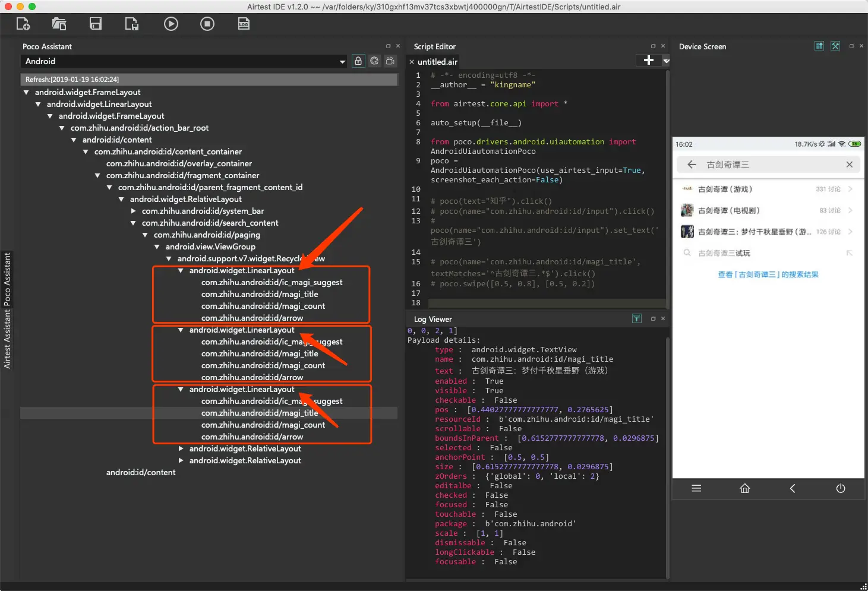This screenshot has height=591, width=868.
Task: Toggle Poco inspector select mode
Action: 374,61
